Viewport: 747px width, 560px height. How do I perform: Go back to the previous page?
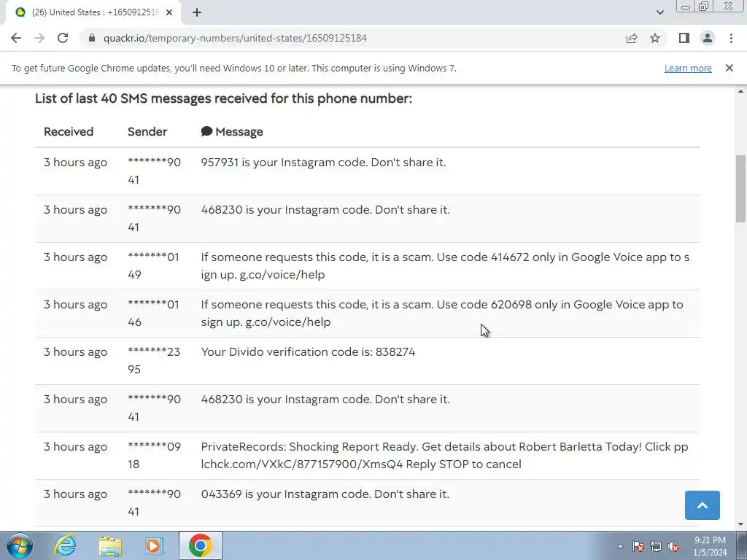pos(16,38)
